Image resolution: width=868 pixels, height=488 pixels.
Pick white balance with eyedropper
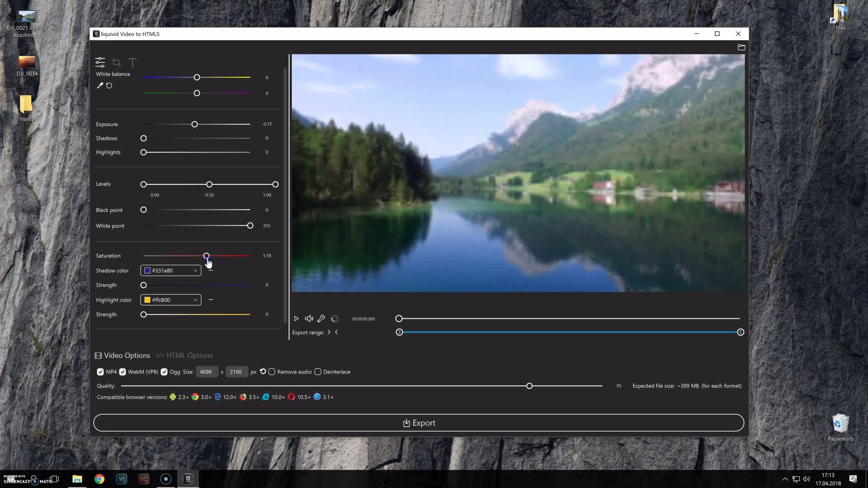coord(100,85)
